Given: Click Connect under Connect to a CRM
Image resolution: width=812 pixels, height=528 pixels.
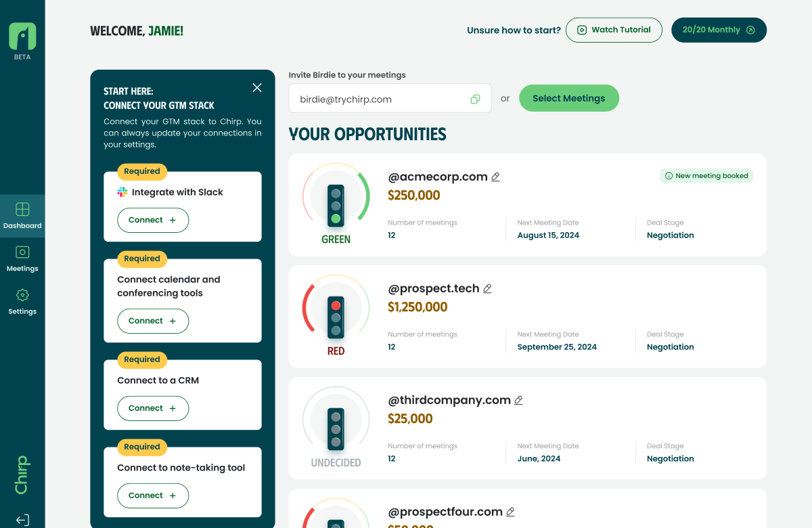Looking at the screenshot, I should point(153,408).
